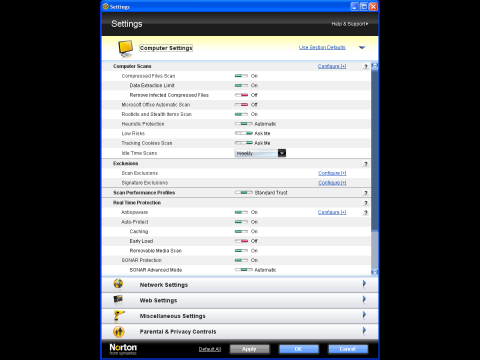Expand Network Settings section arrow

(364, 284)
